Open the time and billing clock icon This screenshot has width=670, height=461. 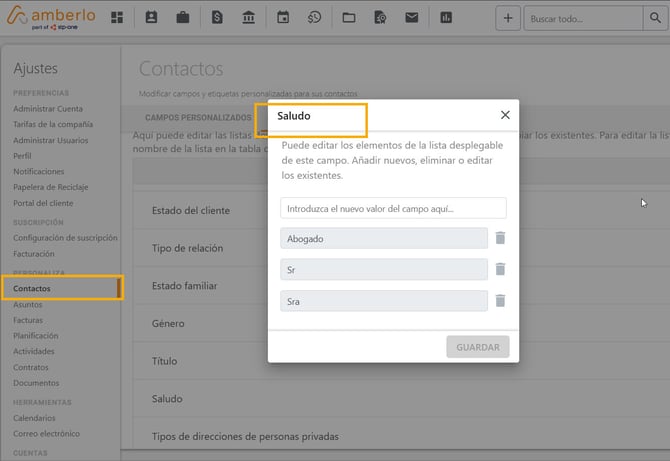[x=314, y=18]
